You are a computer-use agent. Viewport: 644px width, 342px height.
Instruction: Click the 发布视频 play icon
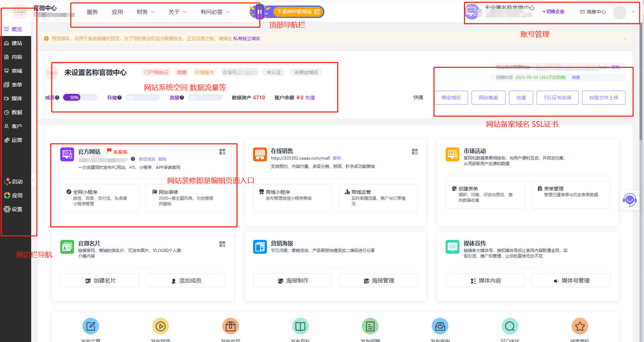coord(160,326)
